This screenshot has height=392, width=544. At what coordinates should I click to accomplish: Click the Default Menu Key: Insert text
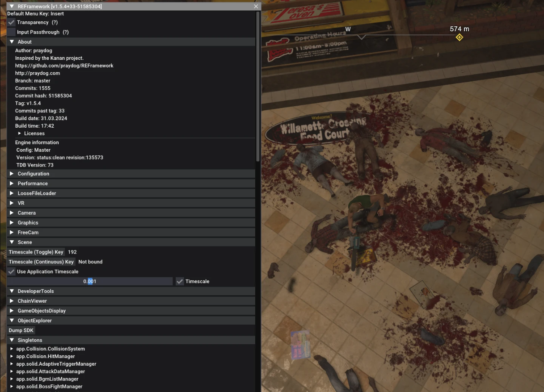tap(35, 14)
